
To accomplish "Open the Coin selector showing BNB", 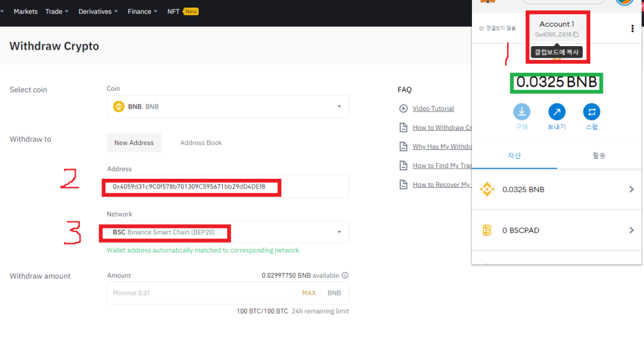I will tap(228, 107).
